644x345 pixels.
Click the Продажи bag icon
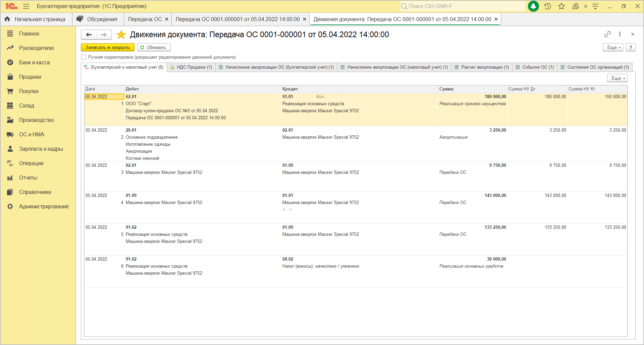pos(10,77)
